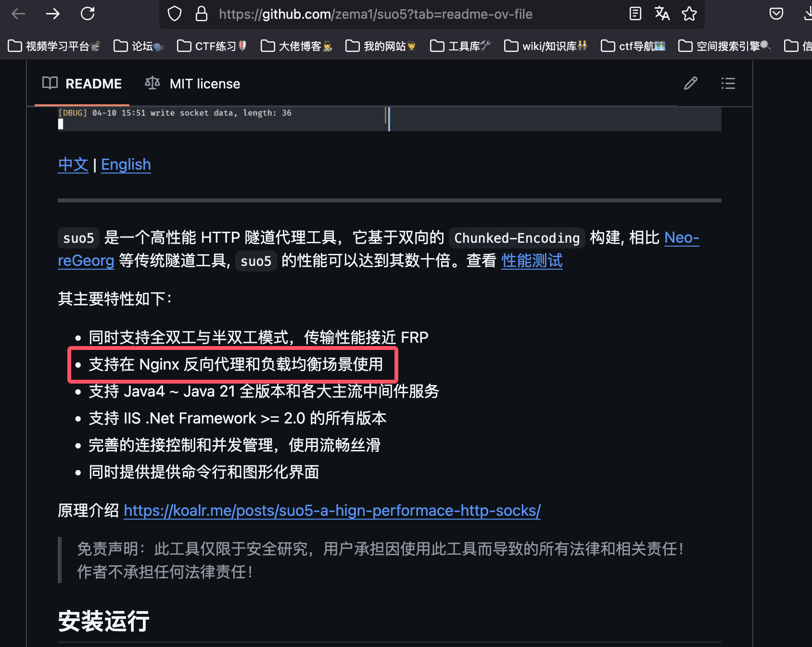Open the Pocket save icon
This screenshot has height=647, width=812.
776,14
